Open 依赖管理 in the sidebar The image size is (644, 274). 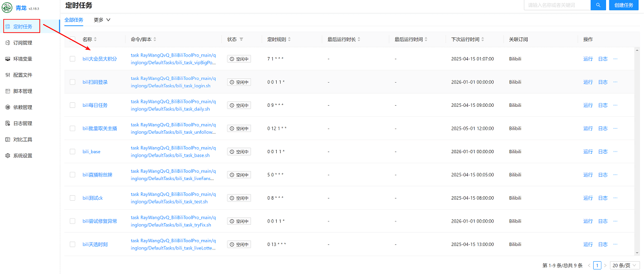click(x=22, y=107)
